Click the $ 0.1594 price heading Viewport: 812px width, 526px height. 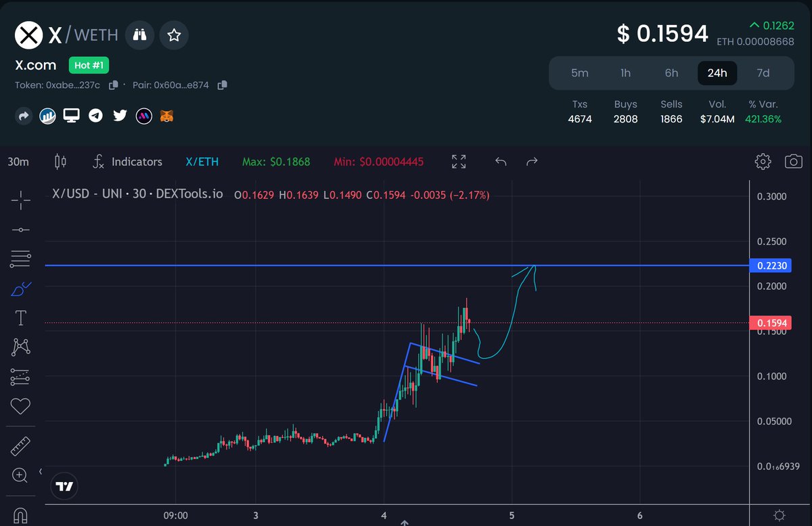point(662,33)
